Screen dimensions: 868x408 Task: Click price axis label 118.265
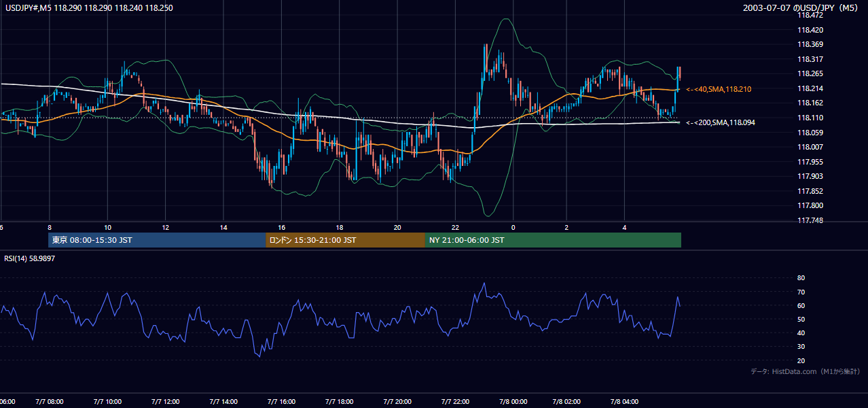811,74
